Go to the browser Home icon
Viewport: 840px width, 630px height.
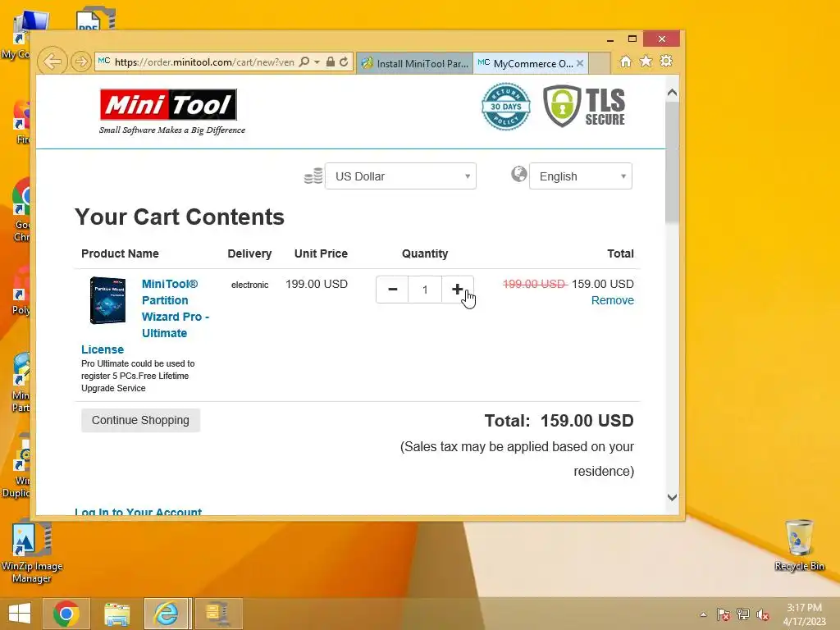point(625,62)
